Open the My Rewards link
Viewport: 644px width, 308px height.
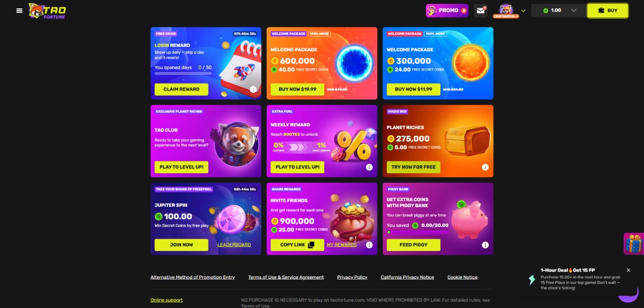coord(342,245)
